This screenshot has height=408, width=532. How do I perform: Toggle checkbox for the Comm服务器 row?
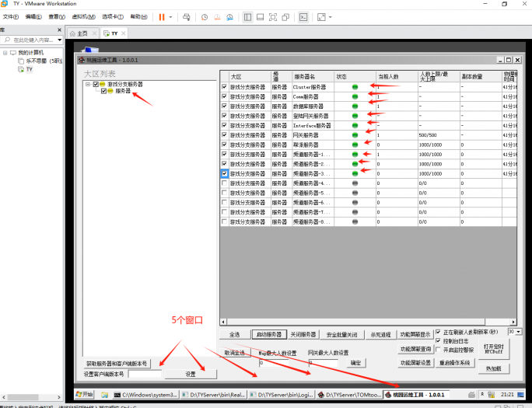[225, 97]
